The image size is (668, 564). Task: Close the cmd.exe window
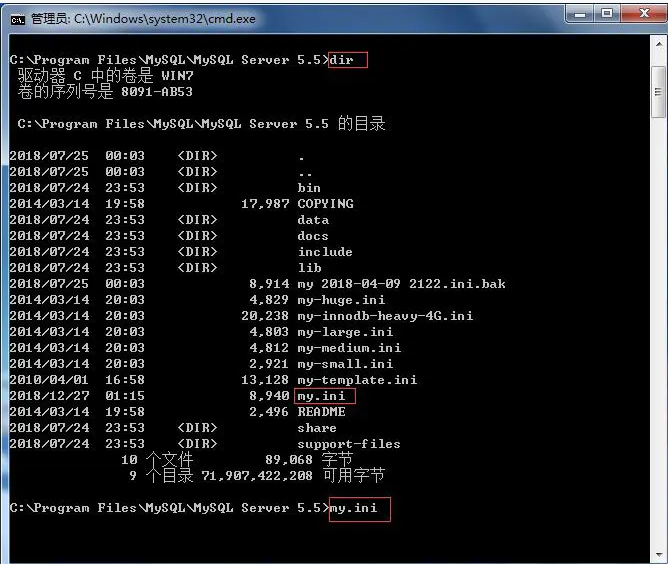(x=644, y=13)
